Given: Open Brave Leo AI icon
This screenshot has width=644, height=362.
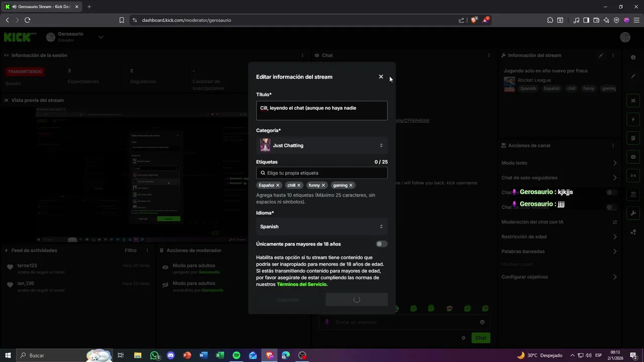Looking at the screenshot, I should [x=606, y=20].
